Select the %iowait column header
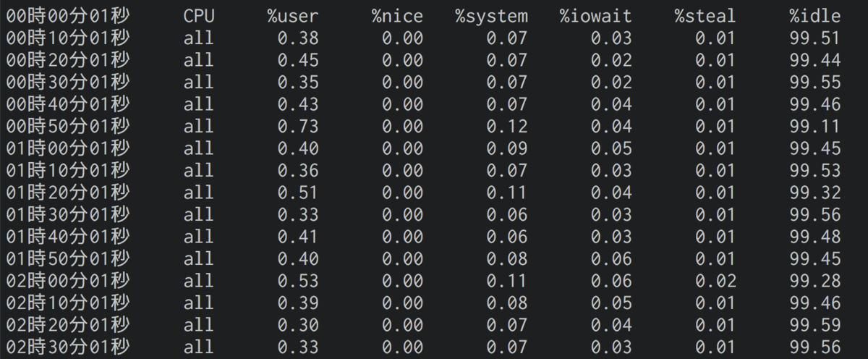Viewport: 868px width, 359px height. pyautogui.click(x=596, y=16)
